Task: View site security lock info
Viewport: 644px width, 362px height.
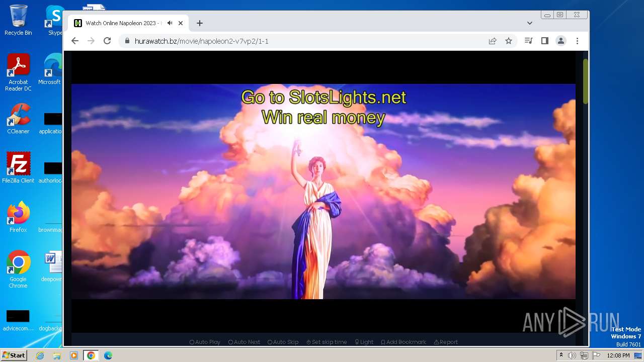Action: click(127, 41)
